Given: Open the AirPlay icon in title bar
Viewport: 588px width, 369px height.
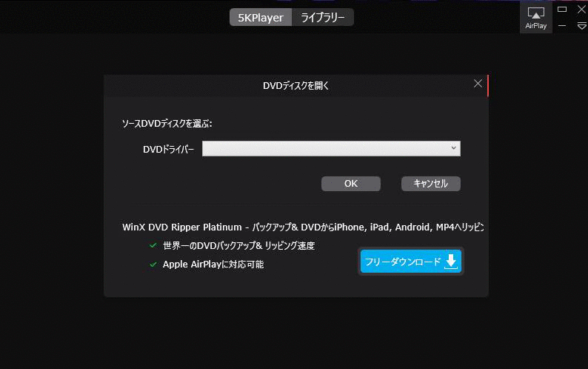Looking at the screenshot, I should click(536, 17).
